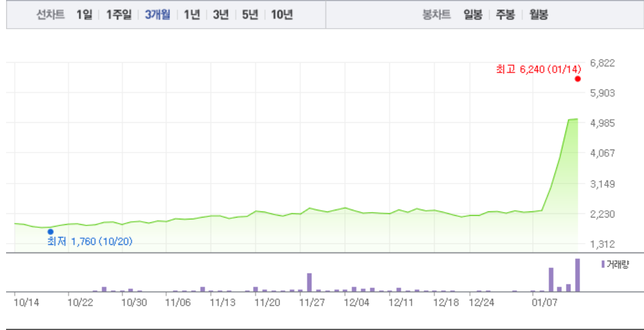Click the 봉차트 section label
Image resolution: width=644 pixels, height=330 pixels.
tap(437, 15)
